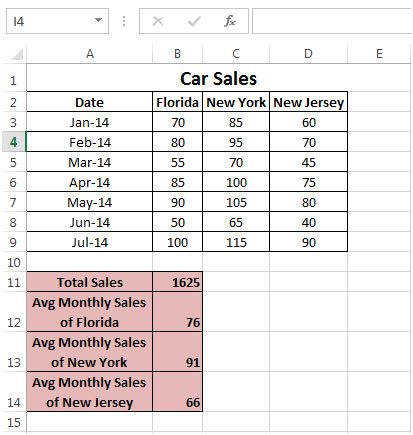
Task: Select the Total Sales value 1625
Action: 177,282
